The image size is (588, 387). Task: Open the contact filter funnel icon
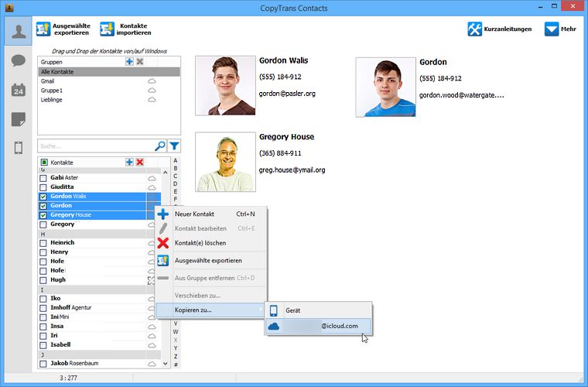(174, 146)
